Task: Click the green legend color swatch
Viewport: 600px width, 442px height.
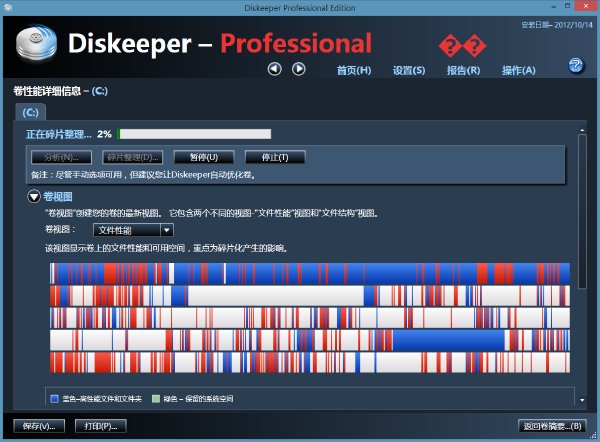Action: [155, 399]
